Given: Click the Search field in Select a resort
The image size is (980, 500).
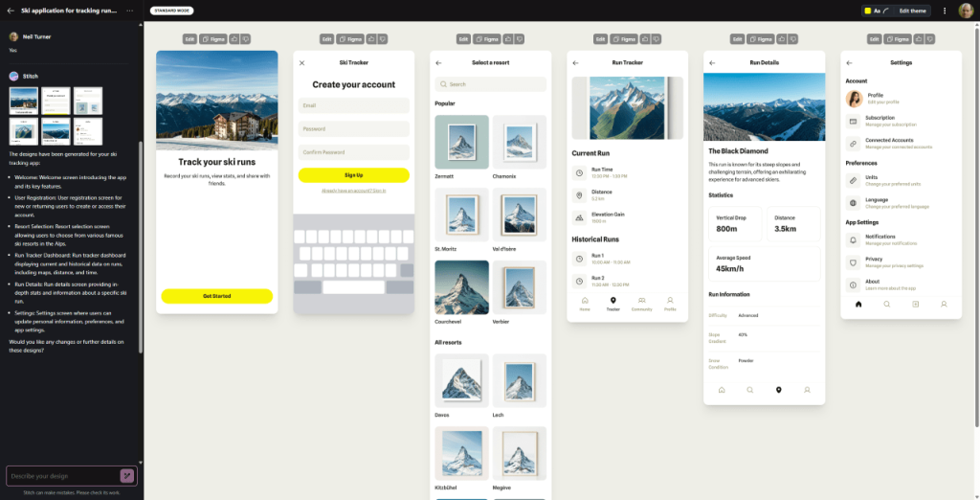Looking at the screenshot, I should (x=491, y=84).
